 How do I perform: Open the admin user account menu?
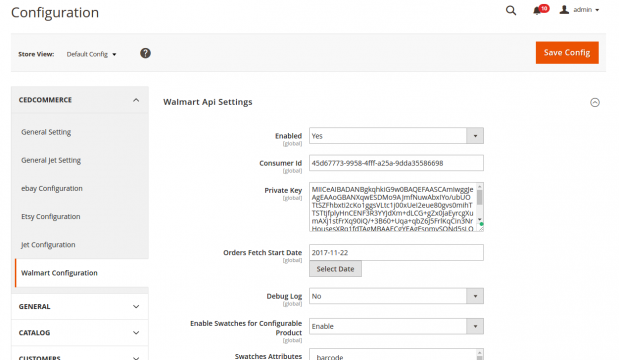click(579, 10)
